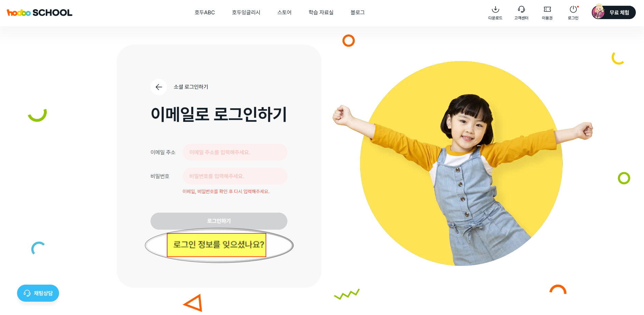Open the 호두ABC menu
This screenshot has height=315, width=644.
[205, 12]
